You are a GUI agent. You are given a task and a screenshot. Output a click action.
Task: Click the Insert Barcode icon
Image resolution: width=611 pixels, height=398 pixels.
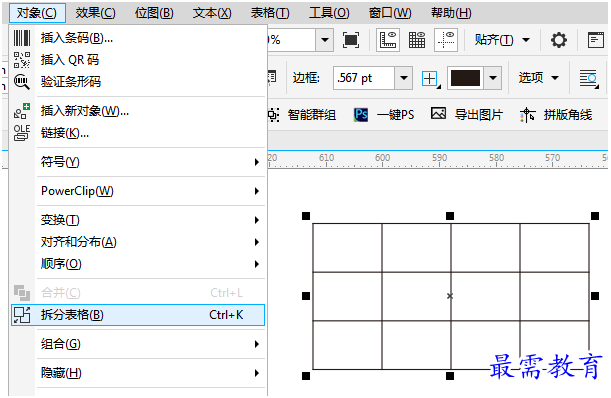[22, 38]
